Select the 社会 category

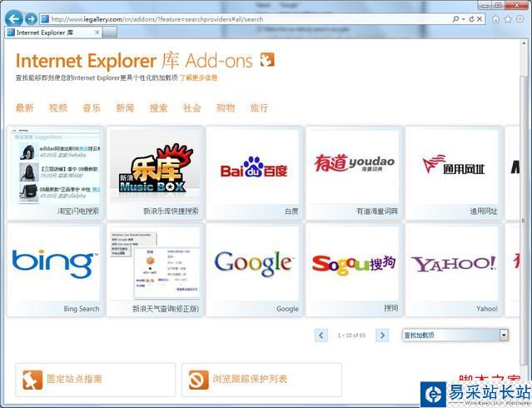click(192, 108)
